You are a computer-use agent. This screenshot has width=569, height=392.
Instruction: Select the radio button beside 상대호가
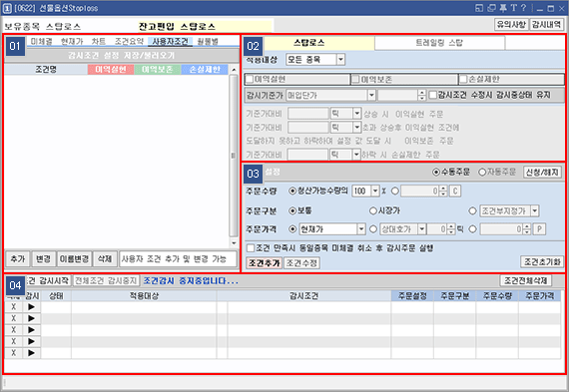(373, 229)
